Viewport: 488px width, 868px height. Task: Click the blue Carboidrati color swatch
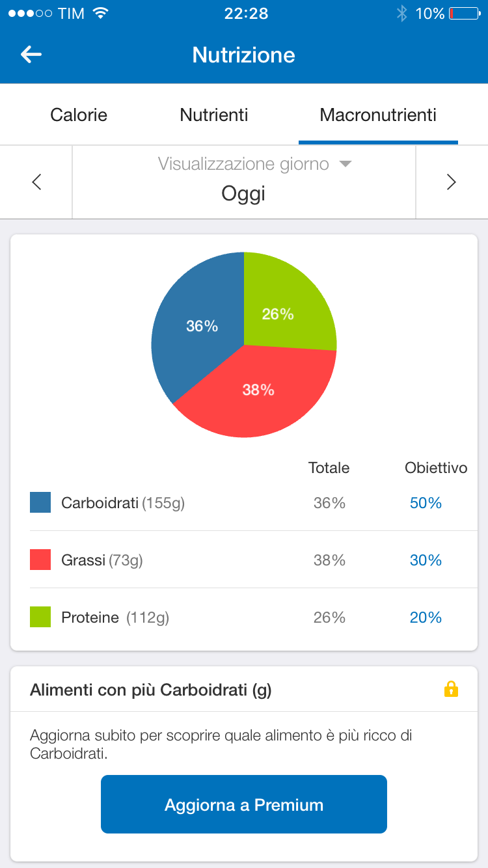pos(40,503)
